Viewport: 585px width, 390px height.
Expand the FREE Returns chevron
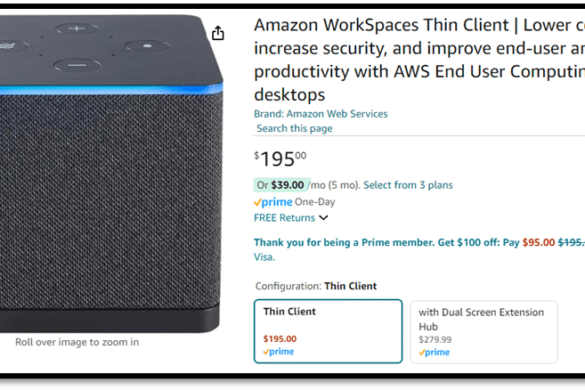pyautogui.click(x=323, y=218)
